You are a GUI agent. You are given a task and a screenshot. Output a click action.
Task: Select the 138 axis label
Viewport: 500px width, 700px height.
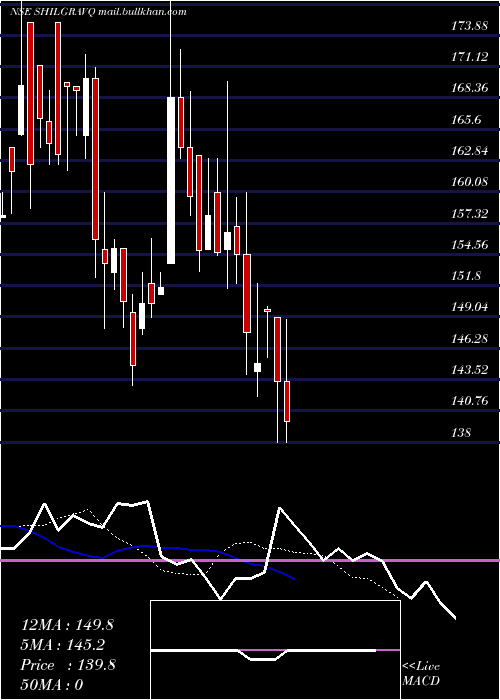coord(460,433)
